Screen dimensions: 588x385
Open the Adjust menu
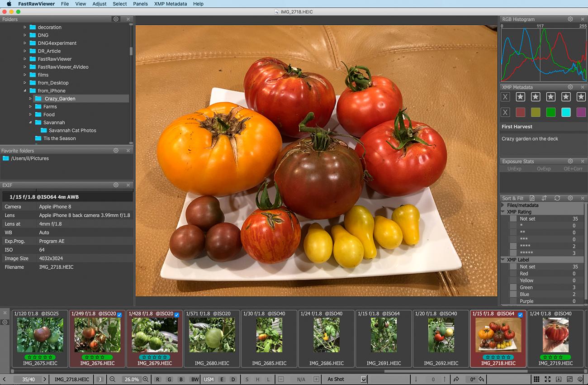pos(100,4)
